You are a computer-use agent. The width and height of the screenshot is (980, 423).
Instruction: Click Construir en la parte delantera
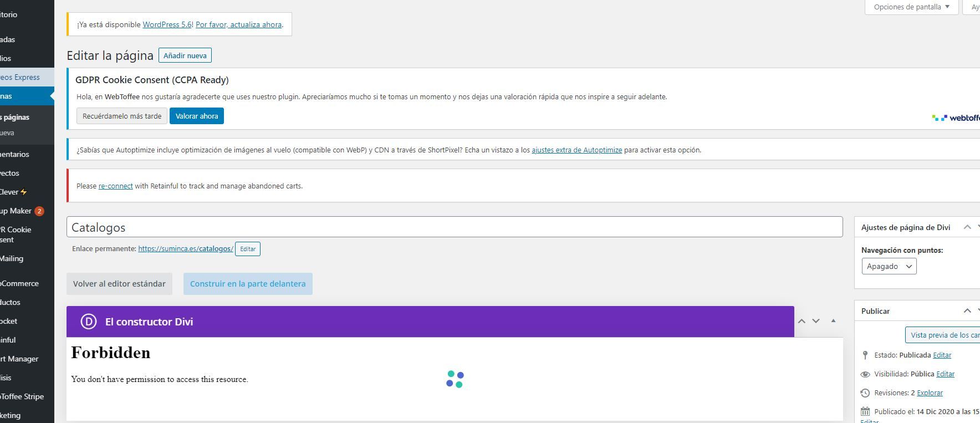pos(248,283)
